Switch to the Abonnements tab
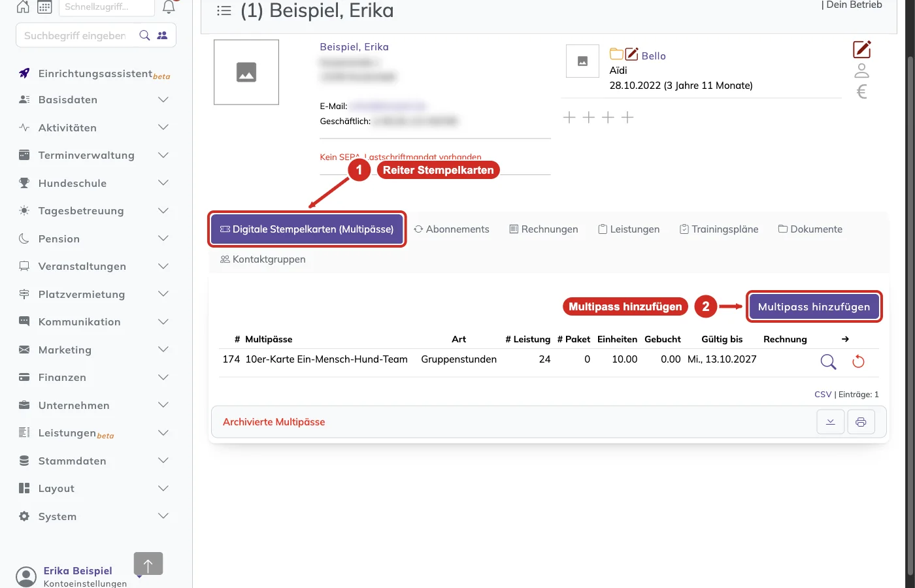This screenshot has width=915, height=588. pyautogui.click(x=452, y=229)
